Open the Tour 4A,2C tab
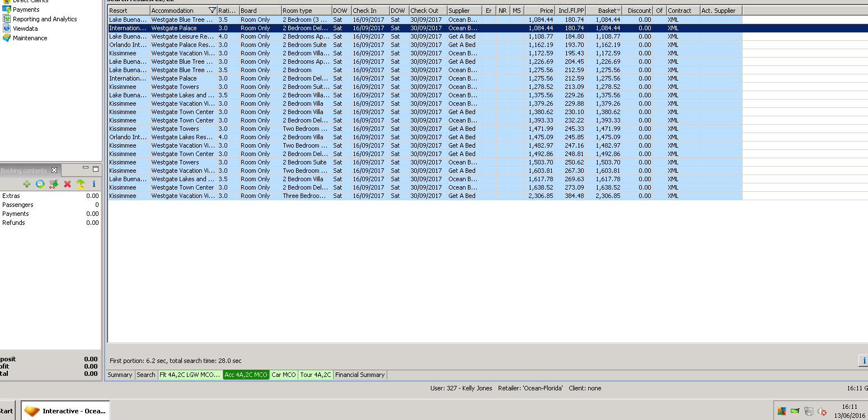The image size is (868, 420). click(316, 375)
